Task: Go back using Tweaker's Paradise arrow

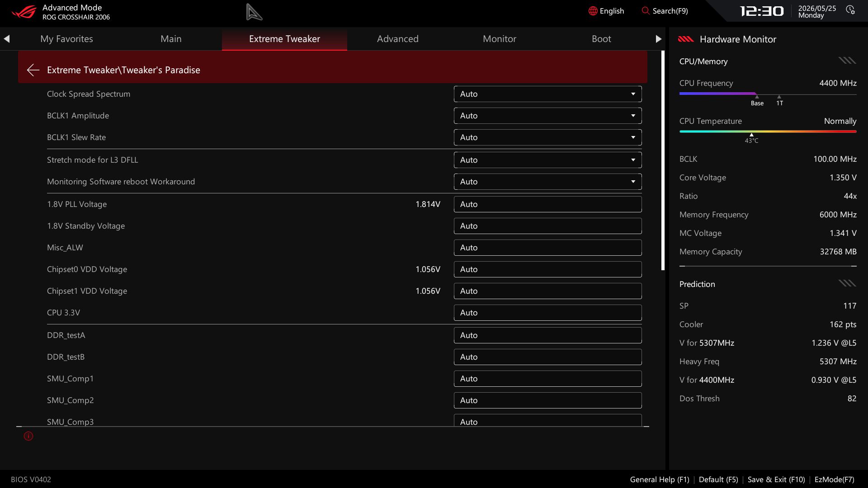Action: [33, 70]
